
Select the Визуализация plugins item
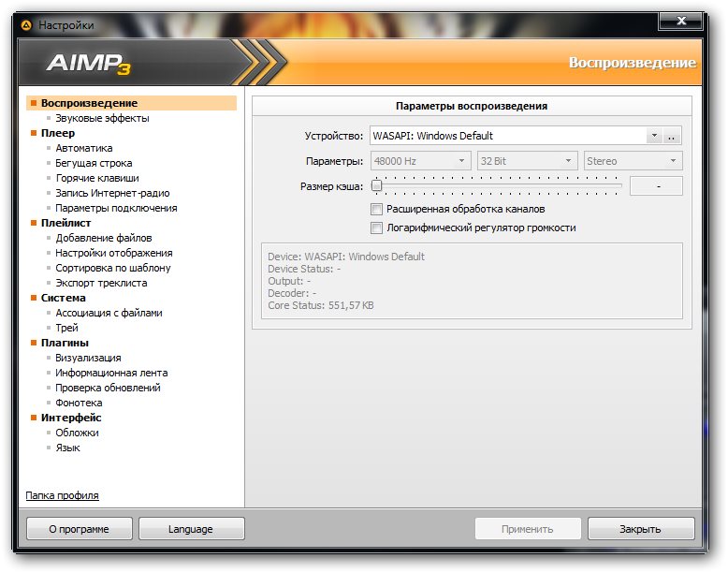click(88, 358)
